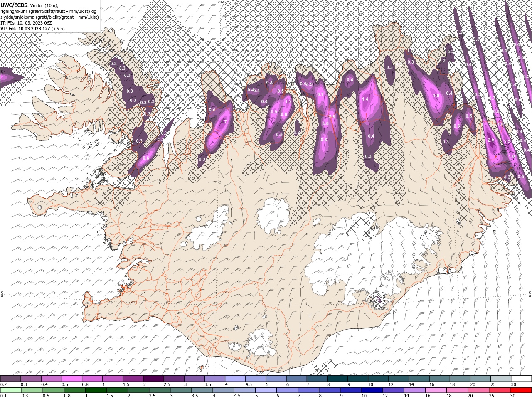Pick the bottom-row swatch above 3.5
Image resolution: width=532 pixels, height=399 pixels.
(x=202, y=390)
